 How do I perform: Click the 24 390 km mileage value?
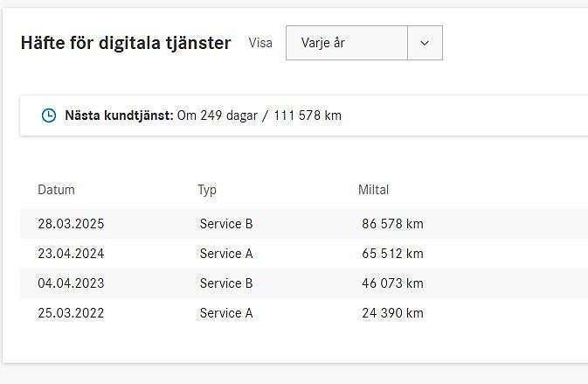[392, 313]
